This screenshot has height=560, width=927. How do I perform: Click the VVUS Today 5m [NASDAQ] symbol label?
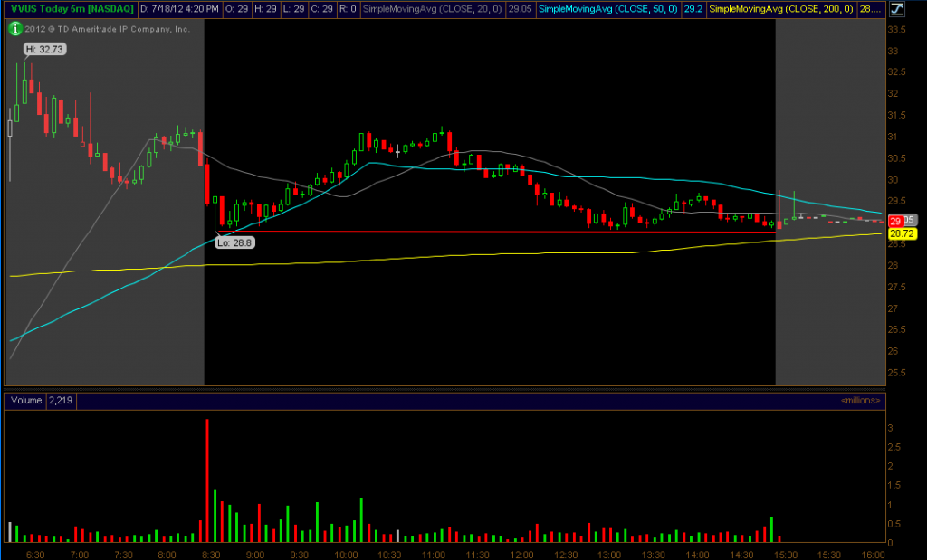pos(71,9)
